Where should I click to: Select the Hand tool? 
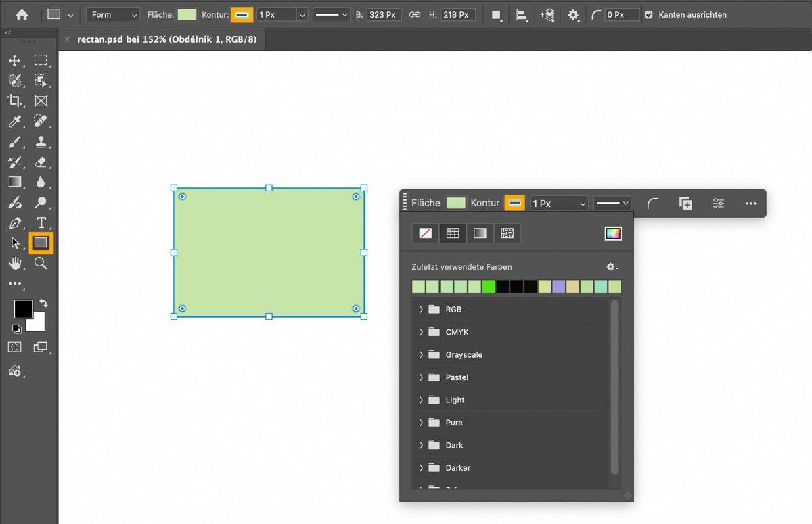[15, 263]
